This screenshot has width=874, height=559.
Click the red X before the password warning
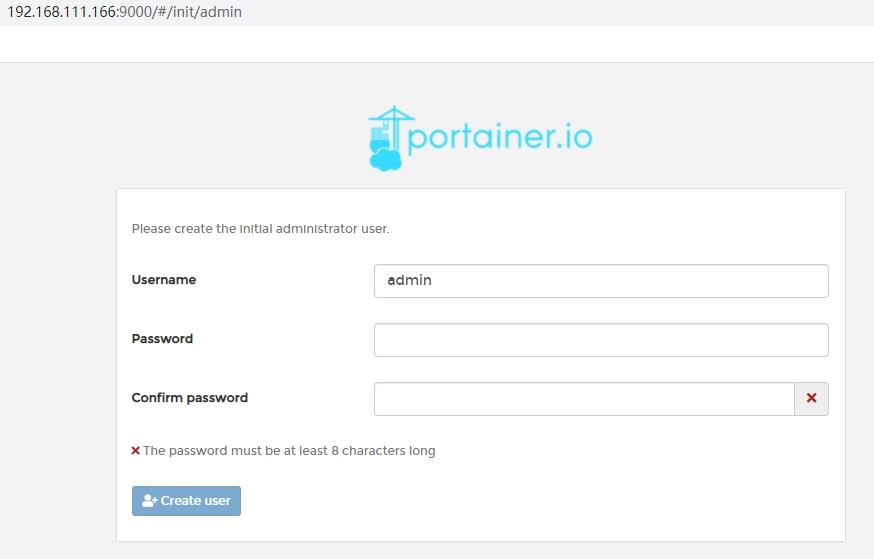click(136, 451)
